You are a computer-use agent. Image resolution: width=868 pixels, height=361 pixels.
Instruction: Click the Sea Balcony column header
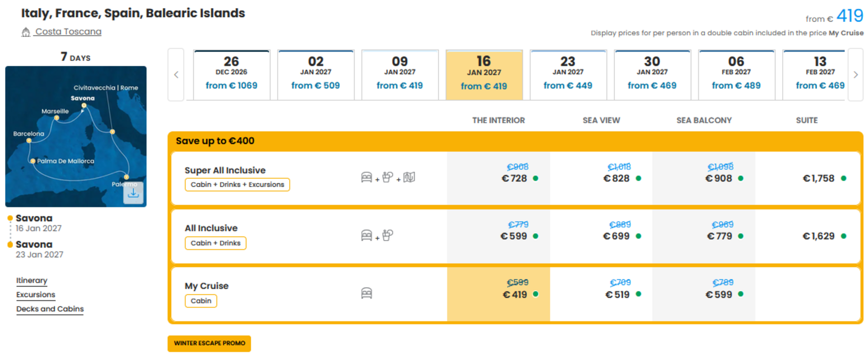[x=704, y=120]
